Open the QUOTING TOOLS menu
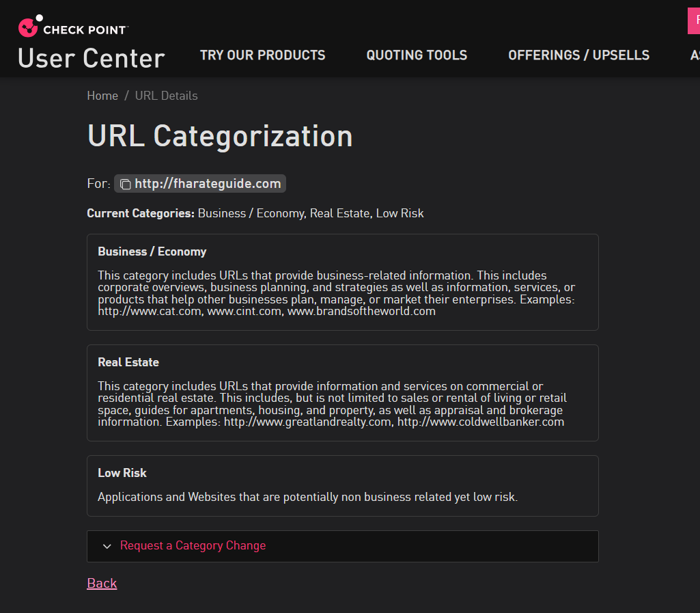The height and width of the screenshot is (613, 700). [417, 55]
